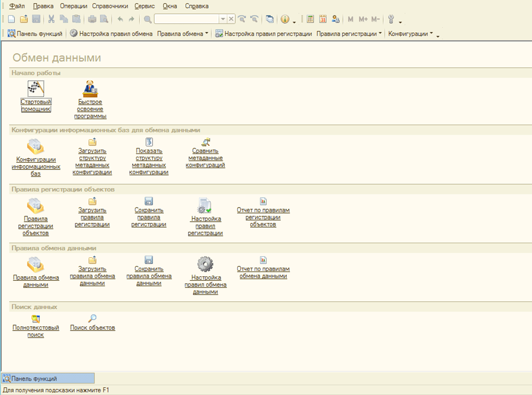The height and width of the screenshot is (395, 532).
Task: Click into the toolbar search input field
Action: (186, 19)
